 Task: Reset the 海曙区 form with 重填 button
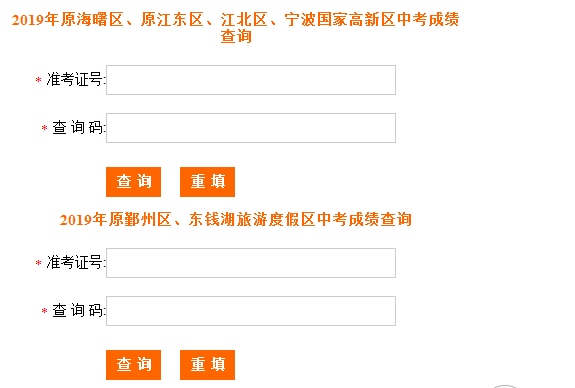(x=207, y=182)
